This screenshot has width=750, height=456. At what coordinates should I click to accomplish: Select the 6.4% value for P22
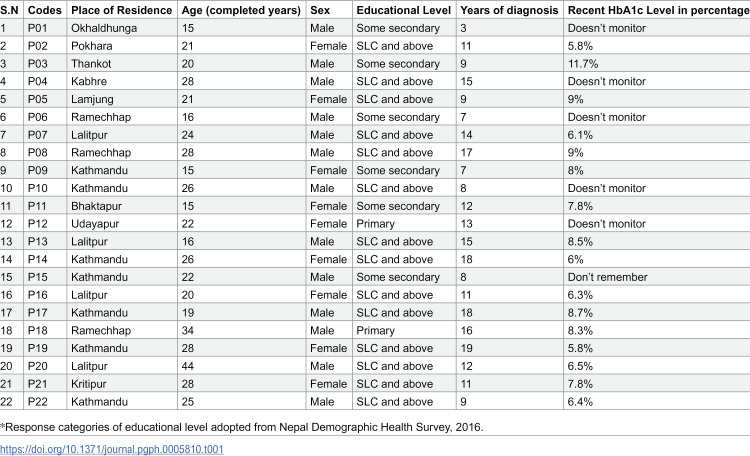(x=580, y=401)
